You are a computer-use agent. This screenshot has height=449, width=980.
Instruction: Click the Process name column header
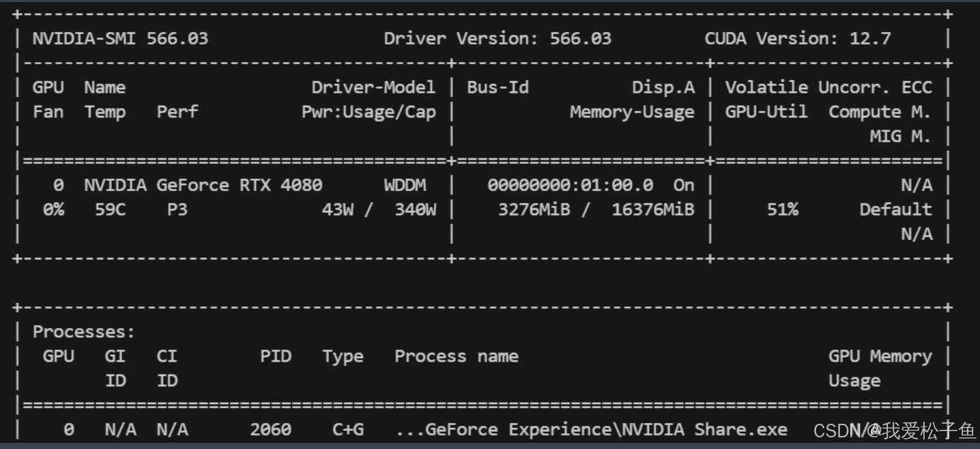[x=457, y=356]
